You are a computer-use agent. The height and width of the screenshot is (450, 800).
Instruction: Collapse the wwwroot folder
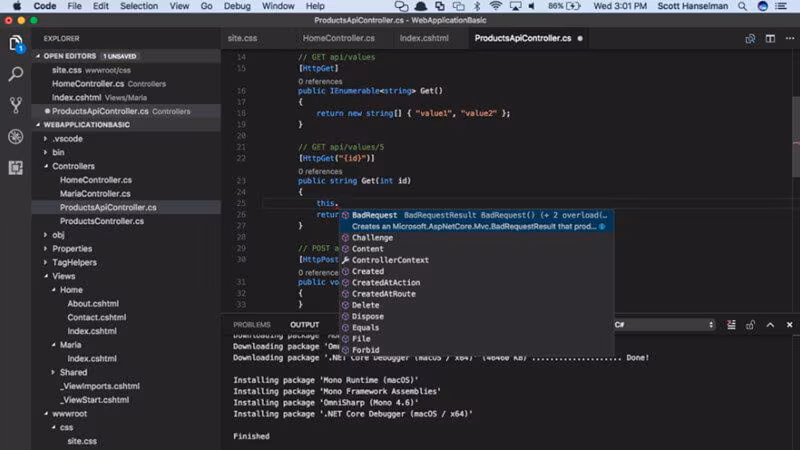pos(45,414)
